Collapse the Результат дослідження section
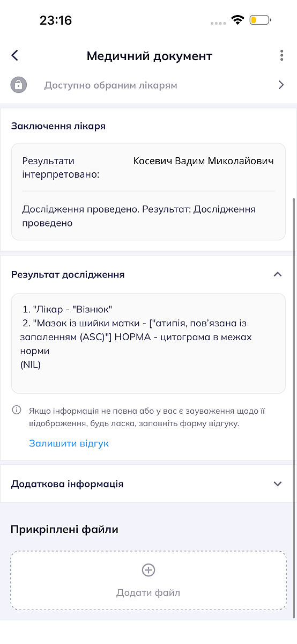The image size is (297, 644). [x=277, y=274]
